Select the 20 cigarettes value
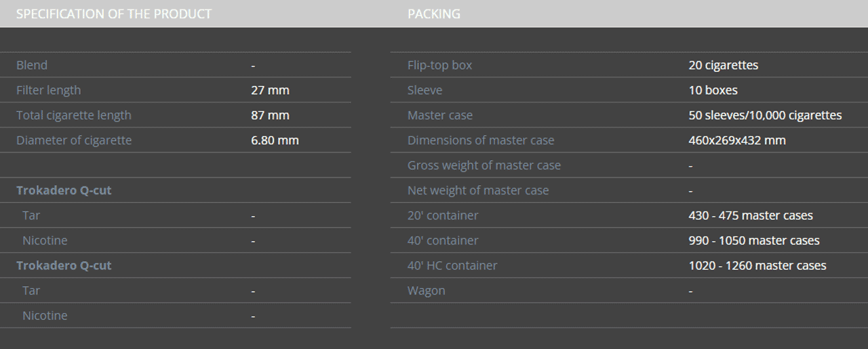 click(724, 65)
